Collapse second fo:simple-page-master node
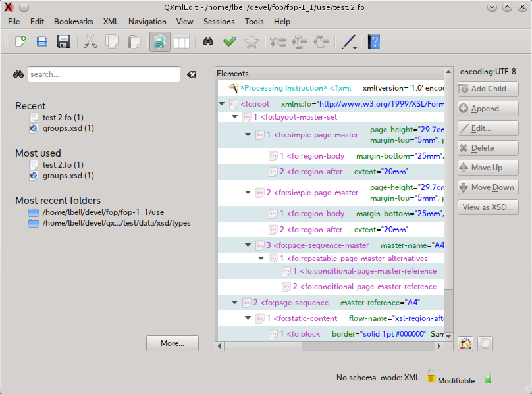This screenshot has height=394, width=532. tap(248, 192)
